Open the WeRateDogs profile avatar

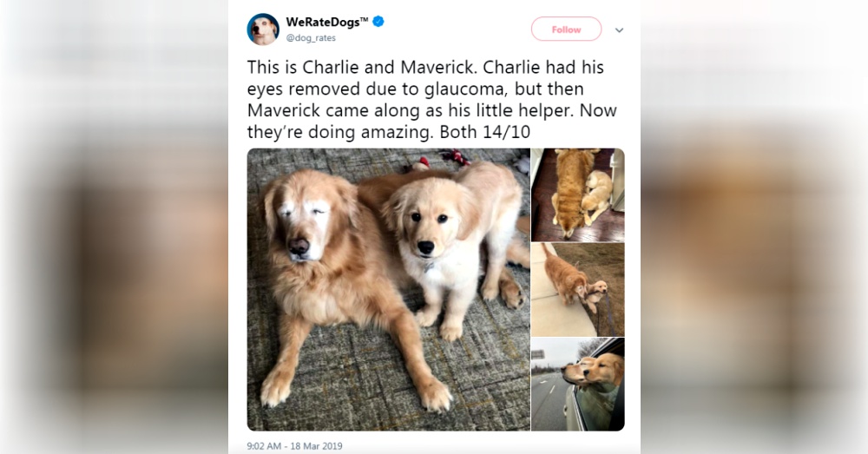pos(263,30)
